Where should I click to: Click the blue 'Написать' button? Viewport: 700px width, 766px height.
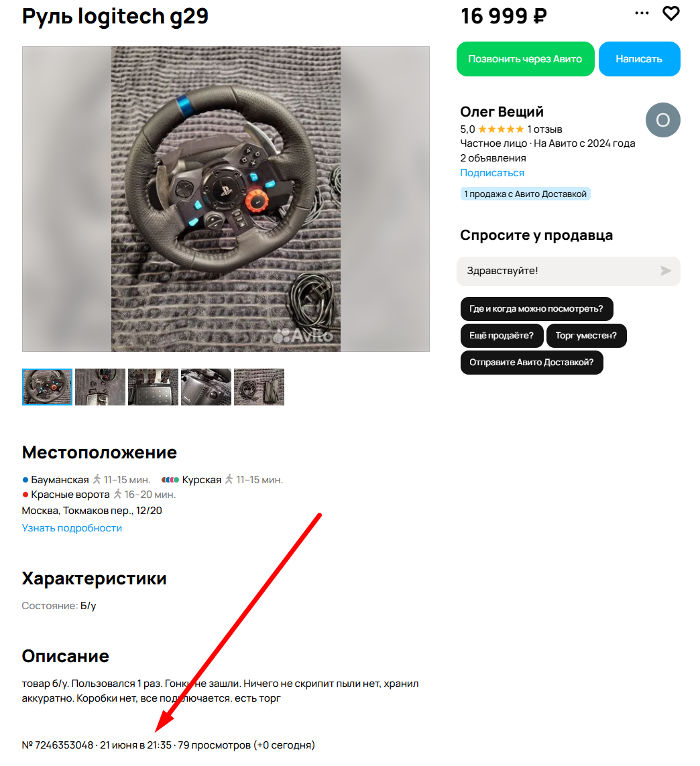(x=639, y=59)
